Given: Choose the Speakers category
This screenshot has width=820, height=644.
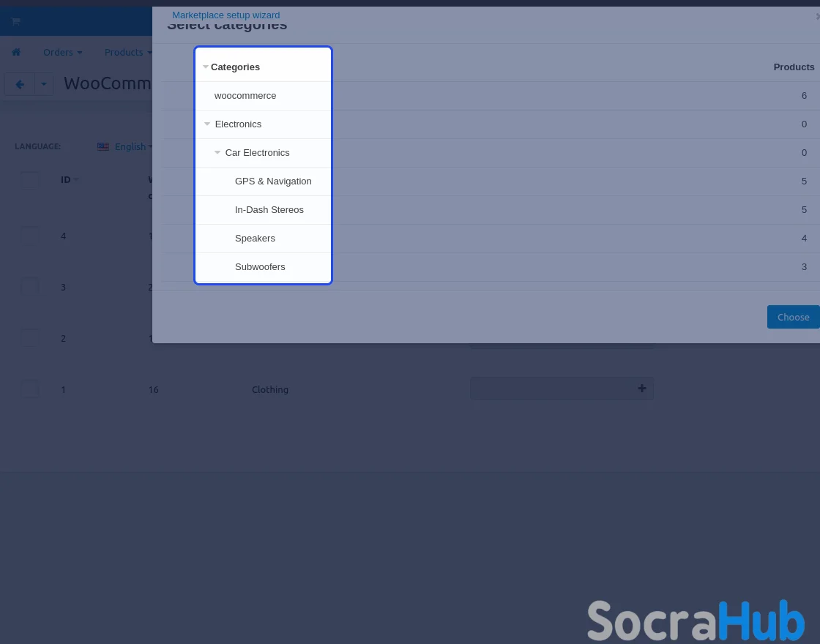Looking at the screenshot, I should click(x=255, y=239).
